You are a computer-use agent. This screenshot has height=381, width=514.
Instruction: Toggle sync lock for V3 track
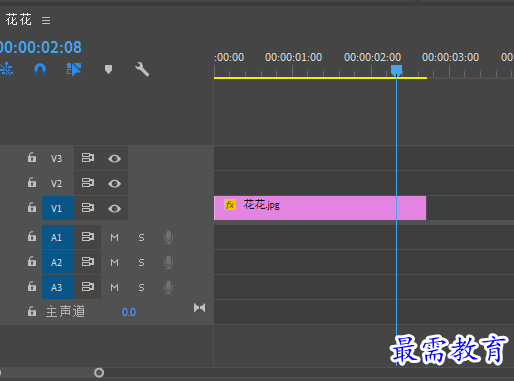(88, 158)
